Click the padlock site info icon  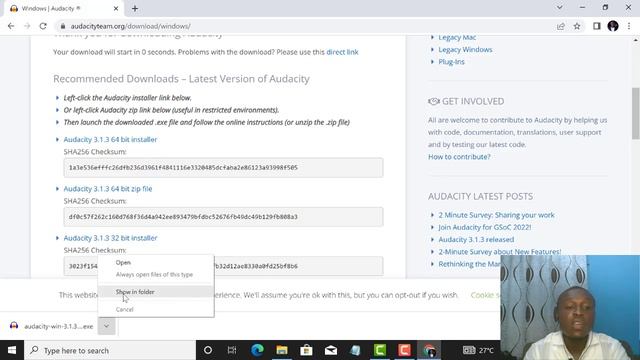coord(62,26)
